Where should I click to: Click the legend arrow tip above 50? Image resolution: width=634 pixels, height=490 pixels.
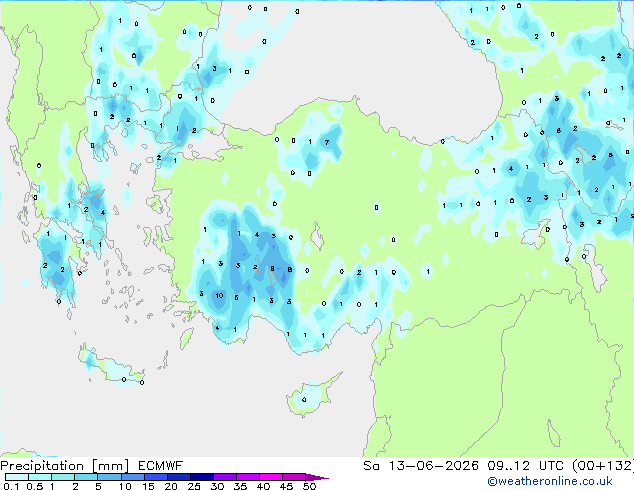[318, 477]
